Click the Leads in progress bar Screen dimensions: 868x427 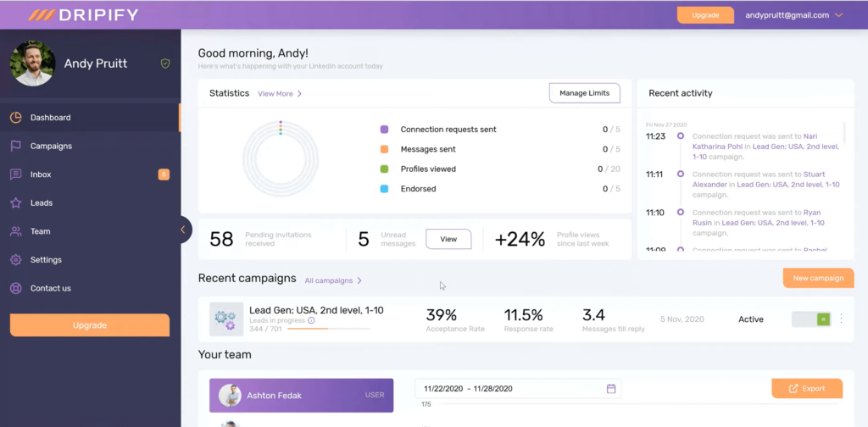click(x=329, y=329)
